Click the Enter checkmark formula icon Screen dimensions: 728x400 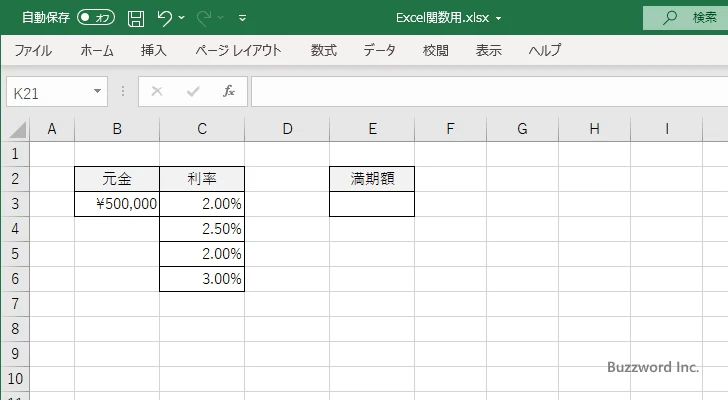193,91
